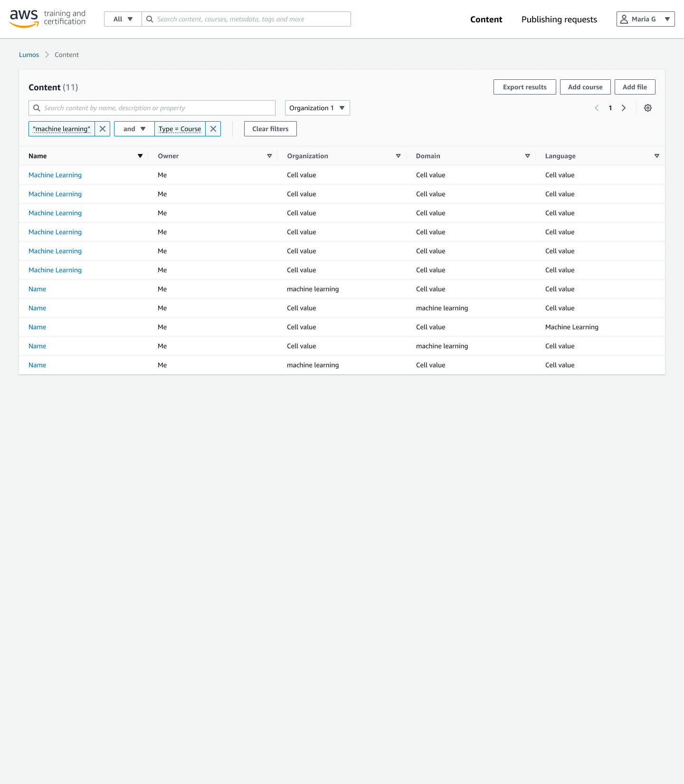Open Name link with Machine Learning language

(x=37, y=327)
